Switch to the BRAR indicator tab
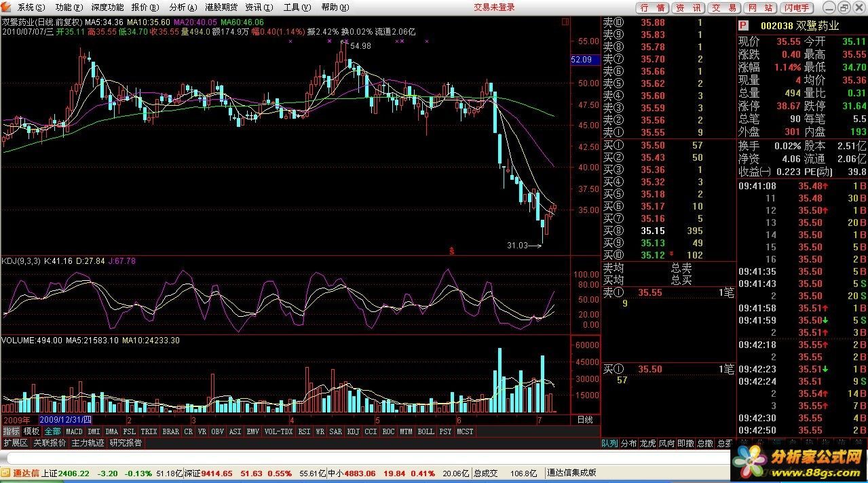Screen dimensions: 868x483 coord(171,431)
